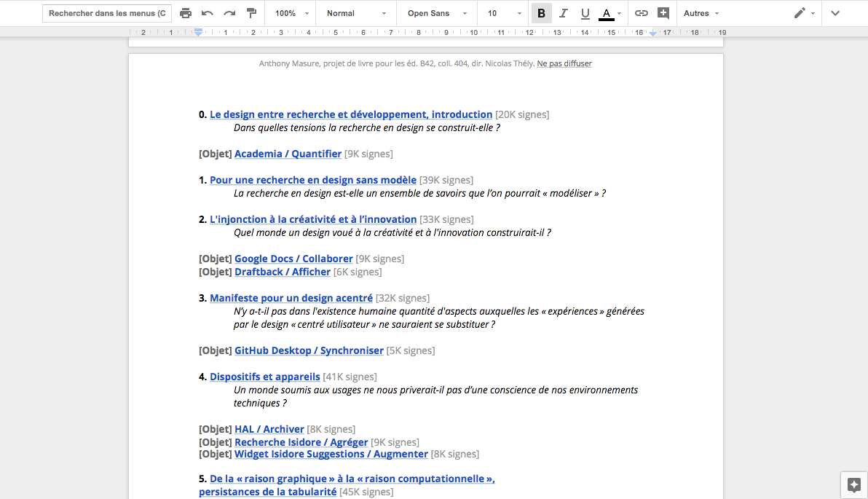Click the question Dans quelles tensions la recherche
This screenshot has height=499, width=868.
click(x=366, y=128)
